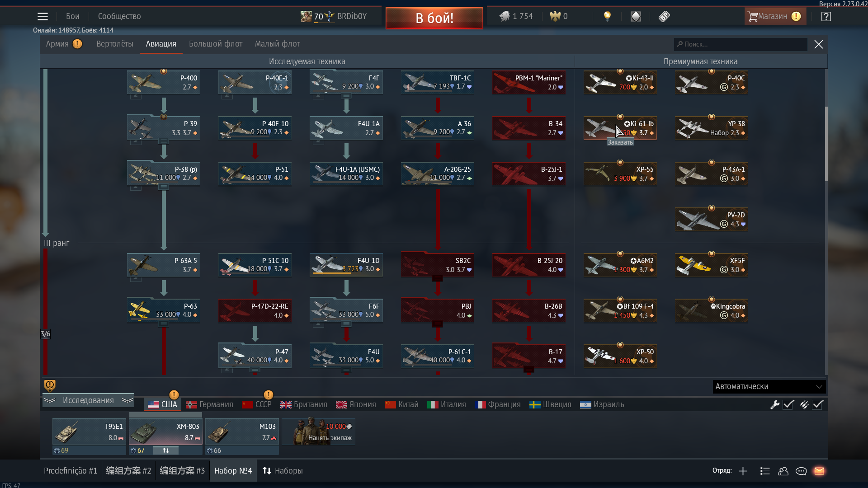This screenshot has width=868, height=488.
Task: Switch to the Малый флот tab
Action: pyautogui.click(x=277, y=44)
